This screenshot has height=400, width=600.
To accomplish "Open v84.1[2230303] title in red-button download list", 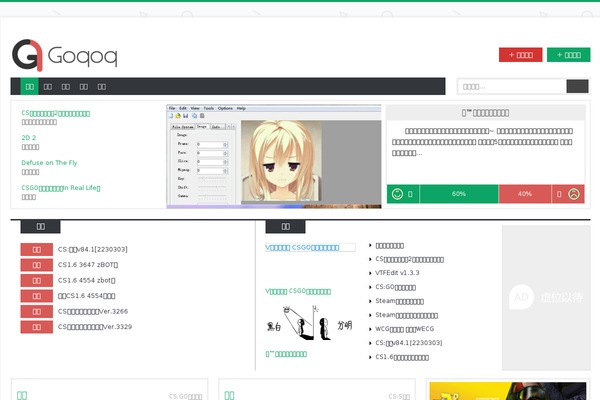I will (93, 250).
